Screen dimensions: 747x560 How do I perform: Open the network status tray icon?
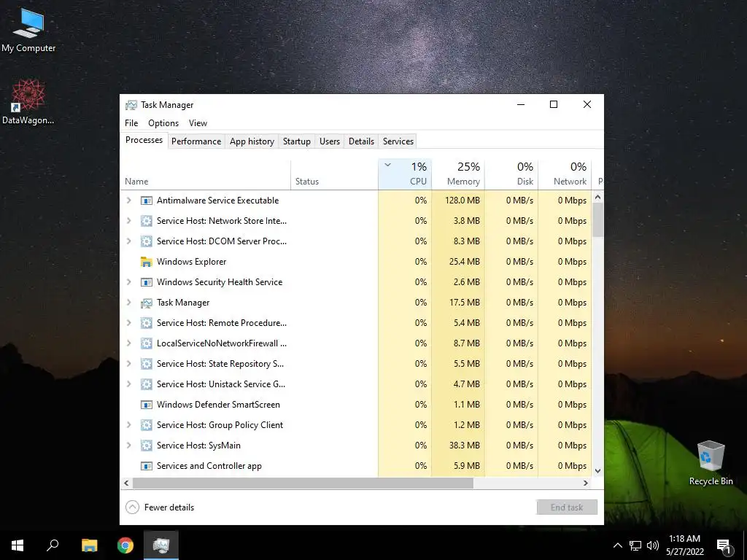click(x=635, y=545)
